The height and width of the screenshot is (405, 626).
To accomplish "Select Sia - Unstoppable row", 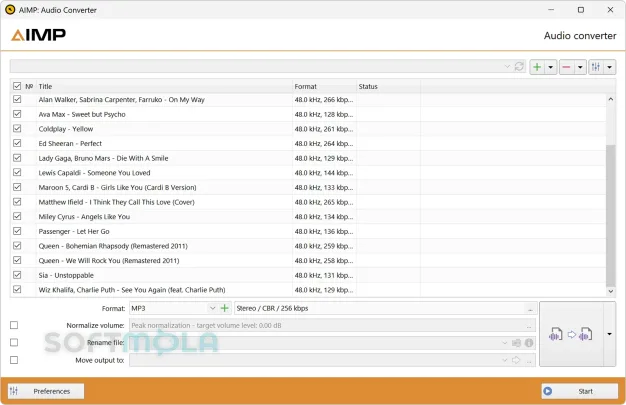I will 308,275.
